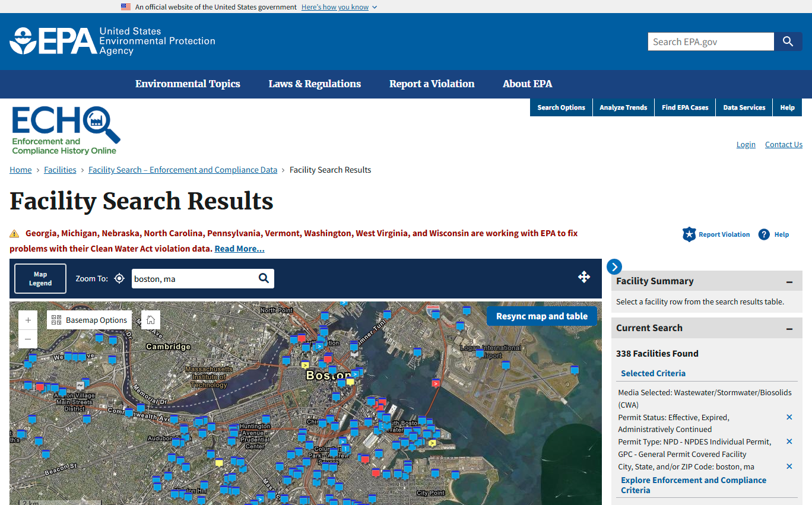Open the Map Legend
812x505 pixels.
40,278
